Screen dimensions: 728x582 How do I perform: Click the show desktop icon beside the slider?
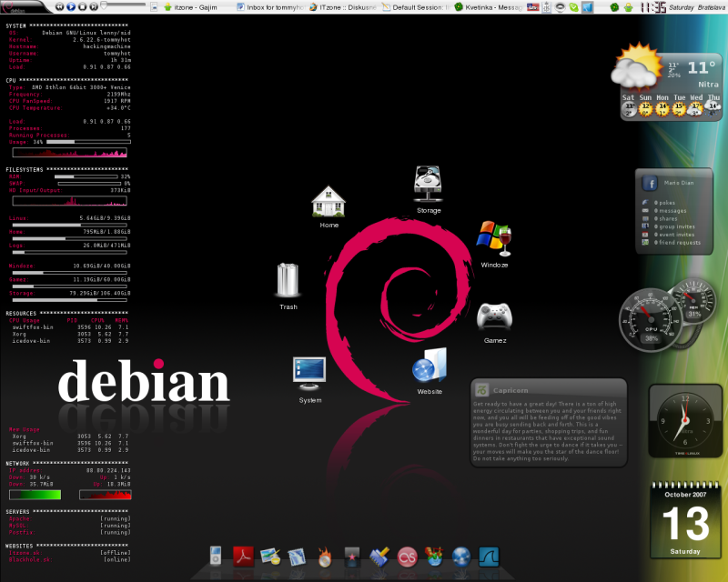154,7
